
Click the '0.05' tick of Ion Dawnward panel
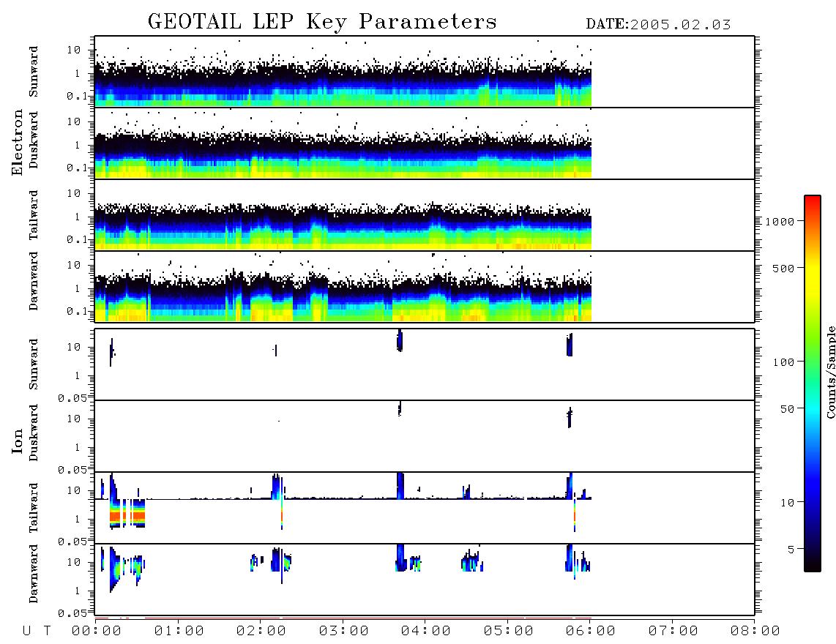click(x=72, y=613)
